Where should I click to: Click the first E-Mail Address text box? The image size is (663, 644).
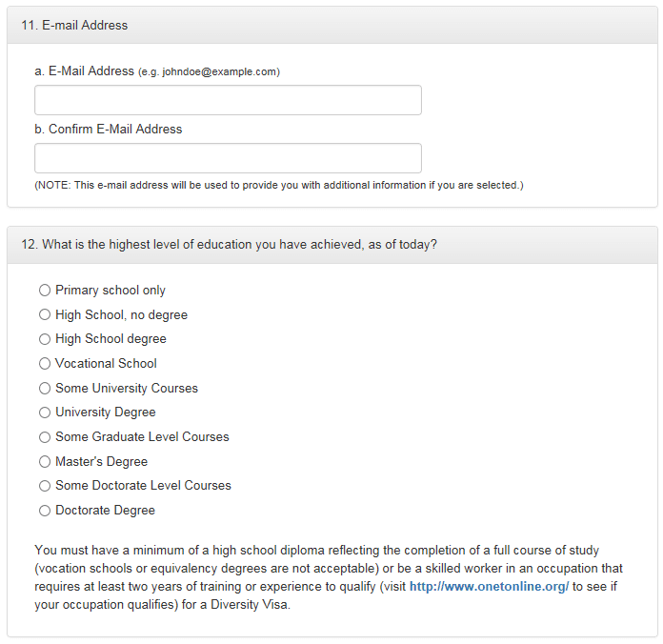pyautogui.click(x=228, y=100)
